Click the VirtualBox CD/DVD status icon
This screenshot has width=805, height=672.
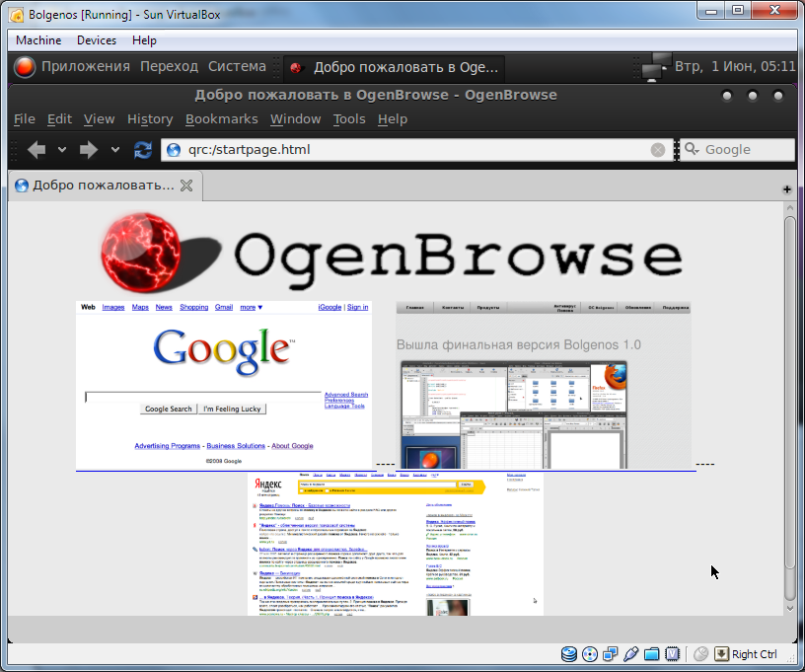[590, 654]
